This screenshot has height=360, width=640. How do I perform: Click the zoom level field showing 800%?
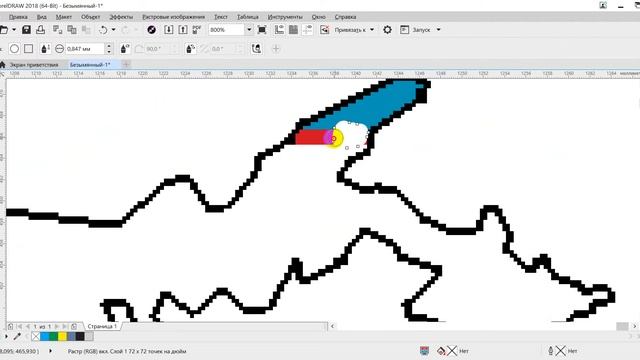[226, 30]
